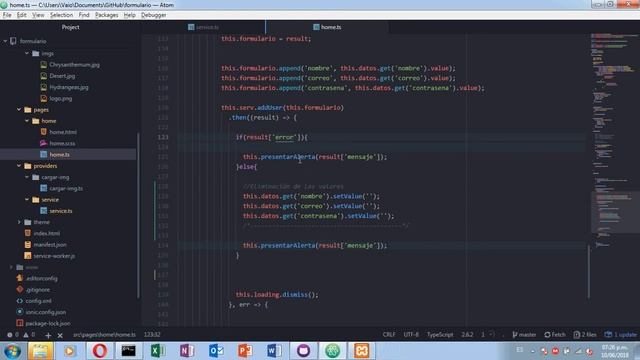Collapse the cargar-img folder arrow
This screenshot has height=360, width=640.
(27, 177)
